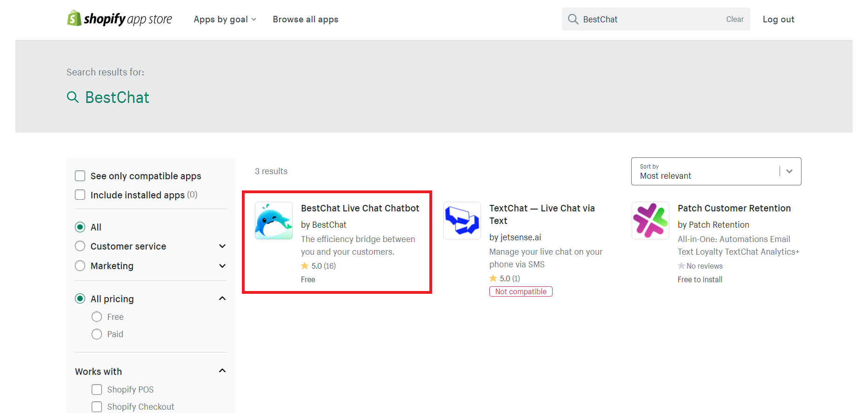Open the Sort by Most relevant dropdown
Image resolution: width=868 pixels, height=413 pixels.
click(x=716, y=171)
